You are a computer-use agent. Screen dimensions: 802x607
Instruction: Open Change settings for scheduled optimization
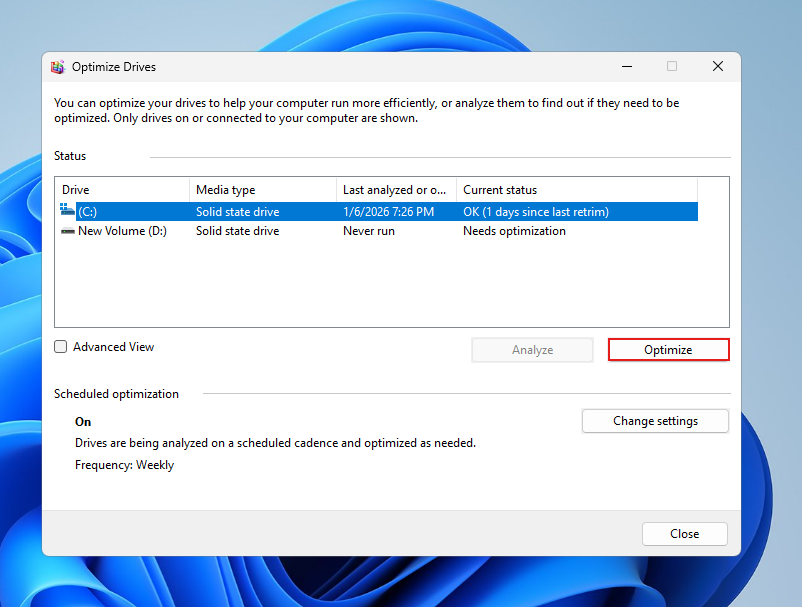[x=655, y=421]
